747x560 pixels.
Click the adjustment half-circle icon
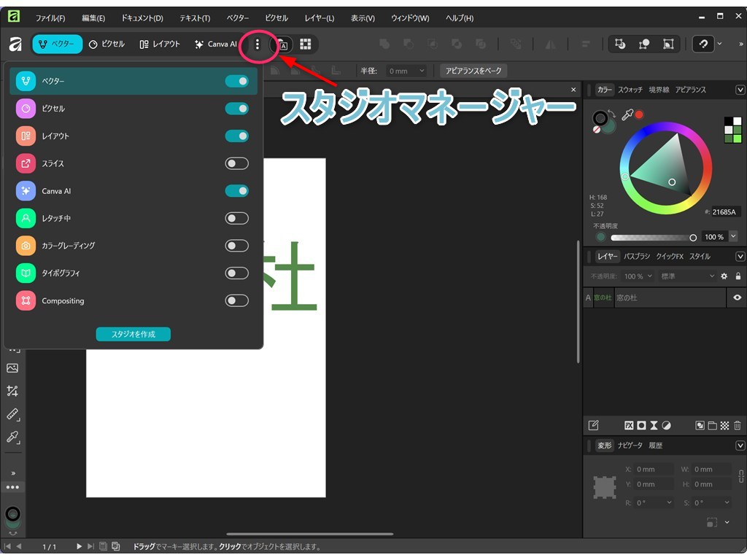tap(666, 425)
